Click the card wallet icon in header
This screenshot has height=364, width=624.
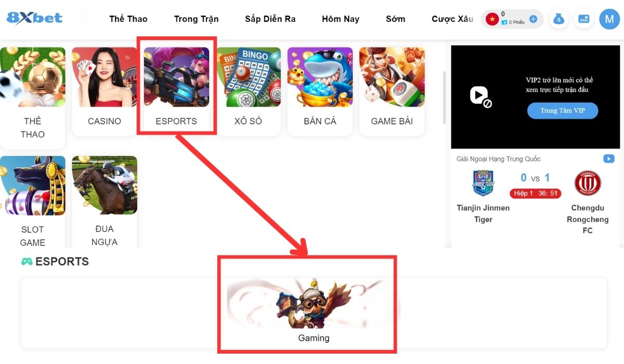(x=583, y=19)
